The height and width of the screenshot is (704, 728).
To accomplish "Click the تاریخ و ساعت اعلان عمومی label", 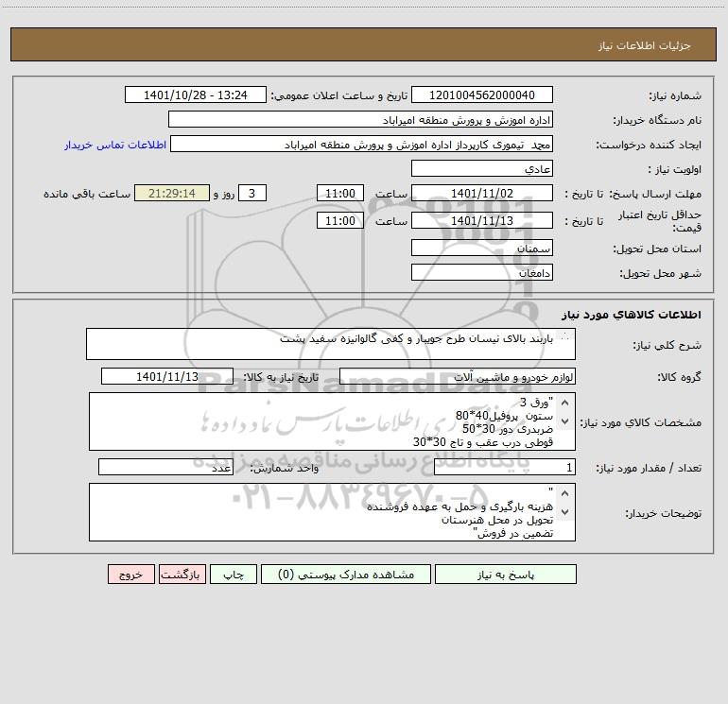I will [x=339, y=95].
